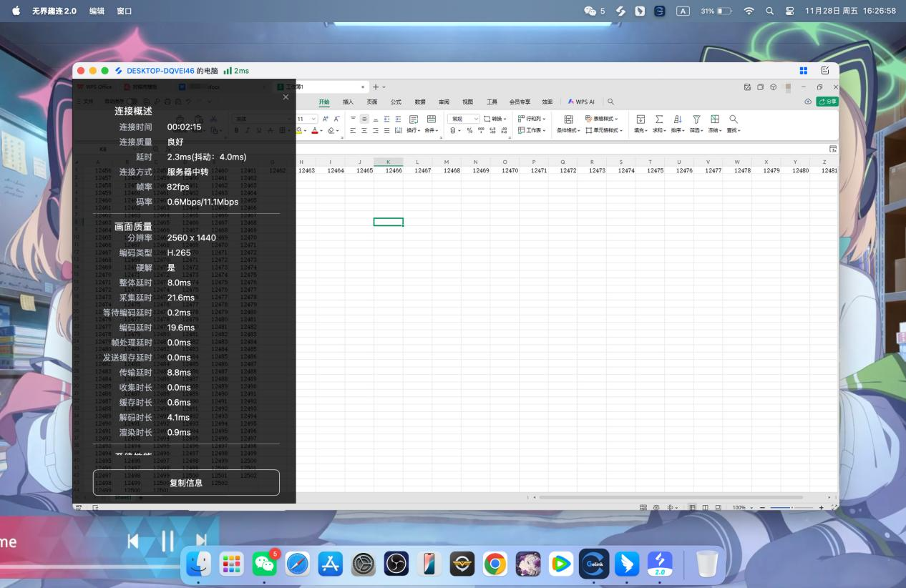Click the 排序 sort icon

pos(678,119)
